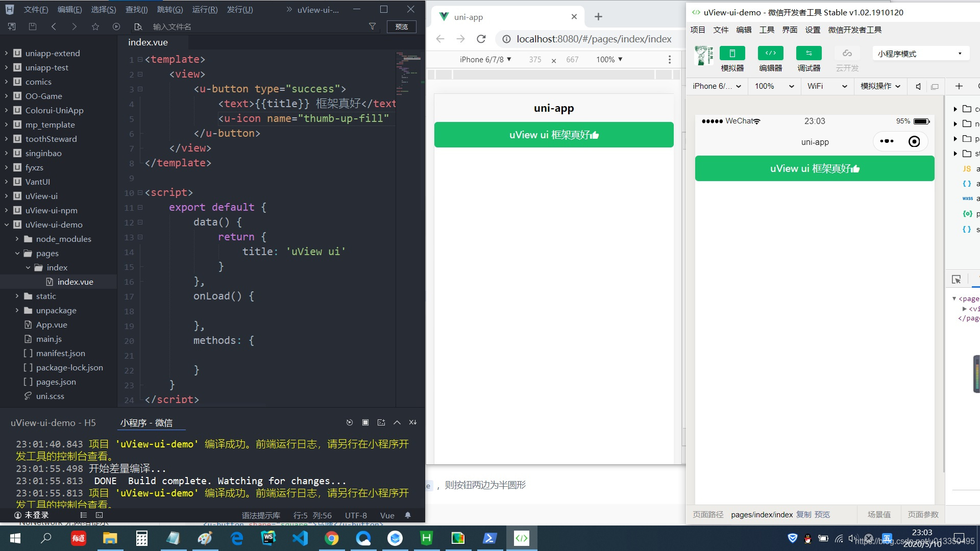980x551 pixels.
Task: Click the browser address bar URL
Action: click(x=594, y=39)
